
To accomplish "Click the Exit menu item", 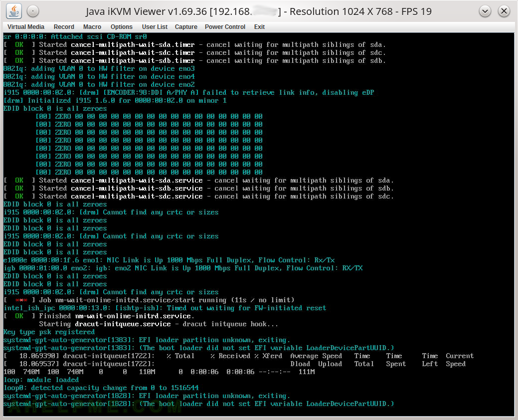I will pyautogui.click(x=259, y=27).
